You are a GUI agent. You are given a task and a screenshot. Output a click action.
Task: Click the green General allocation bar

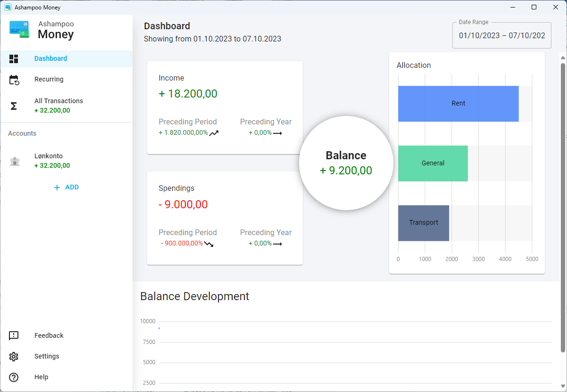433,163
